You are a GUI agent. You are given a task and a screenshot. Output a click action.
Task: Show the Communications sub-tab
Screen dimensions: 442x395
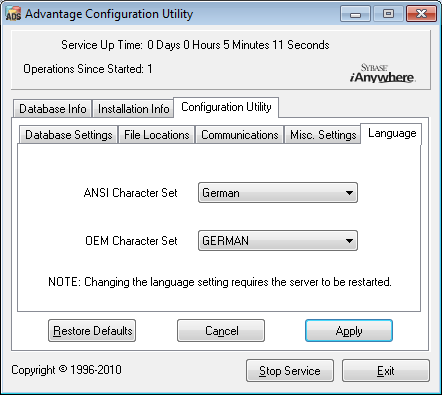[x=240, y=135]
